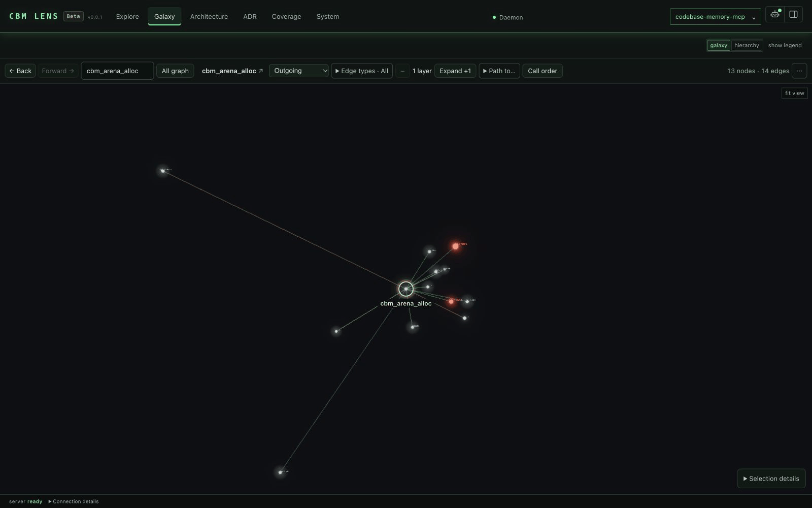Expand Selection details panel
The image size is (812, 508).
[771, 479]
